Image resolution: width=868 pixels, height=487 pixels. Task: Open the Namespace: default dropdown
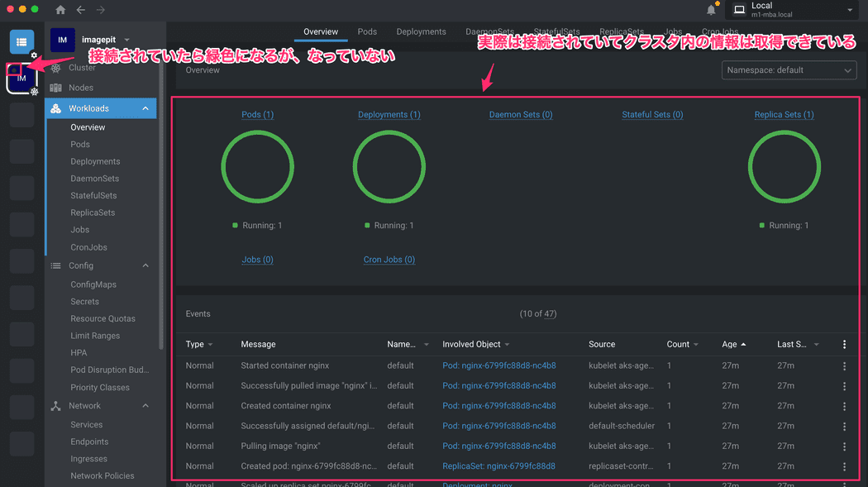click(x=789, y=70)
